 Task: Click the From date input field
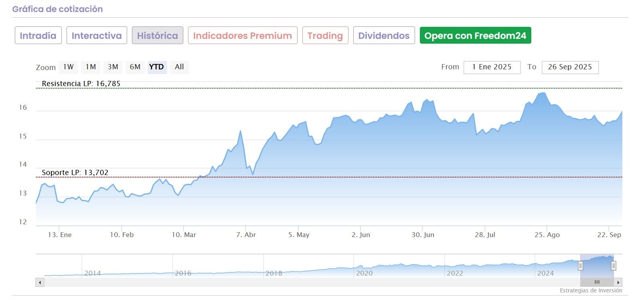492,67
